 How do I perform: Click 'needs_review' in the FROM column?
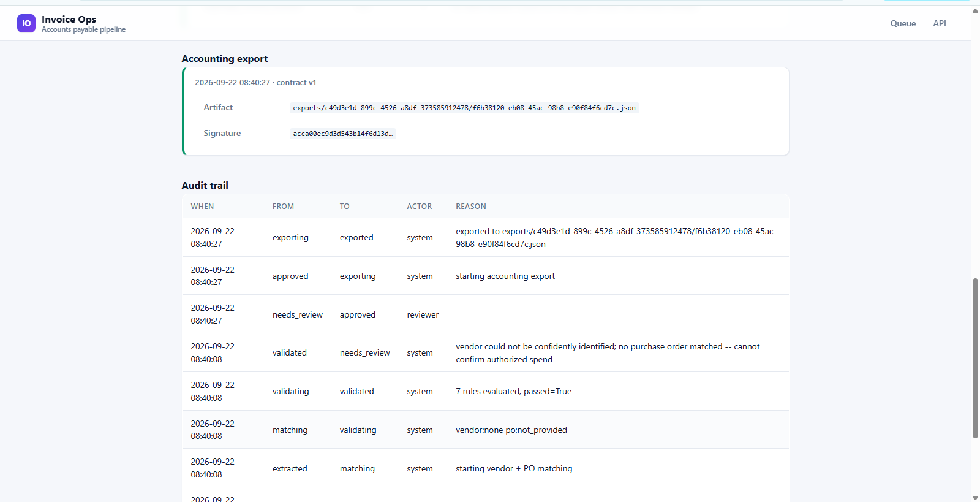[x=298, y=314]
